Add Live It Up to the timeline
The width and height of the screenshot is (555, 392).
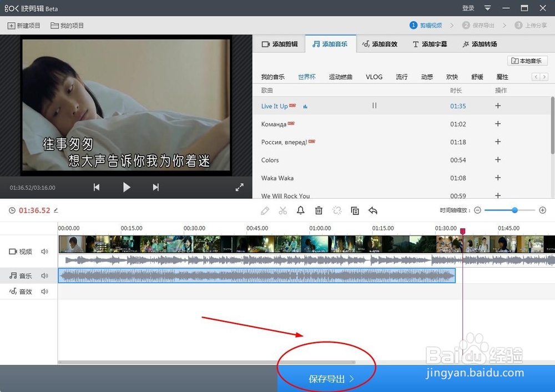(498, 105)
